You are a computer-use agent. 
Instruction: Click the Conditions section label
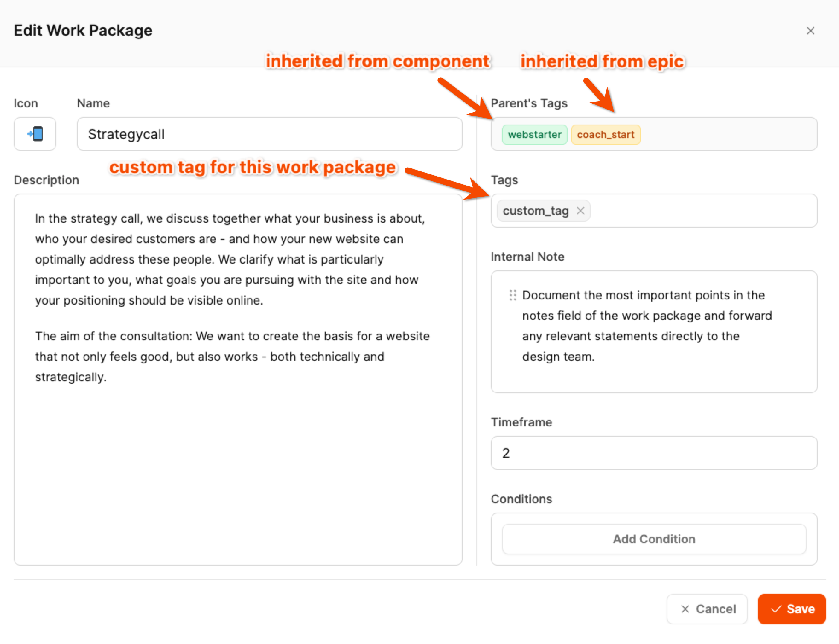point(521,499)
